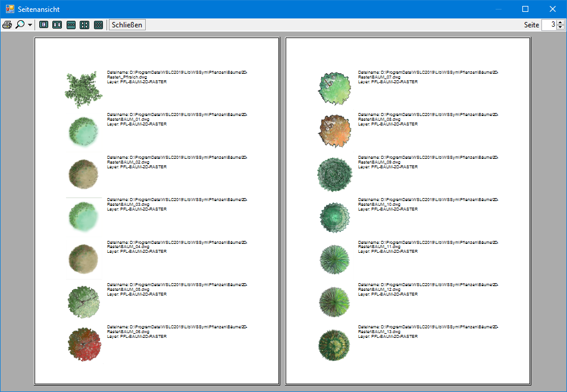Click the Seite page number field
Screen dimensions: 567x392
(549, 25)
